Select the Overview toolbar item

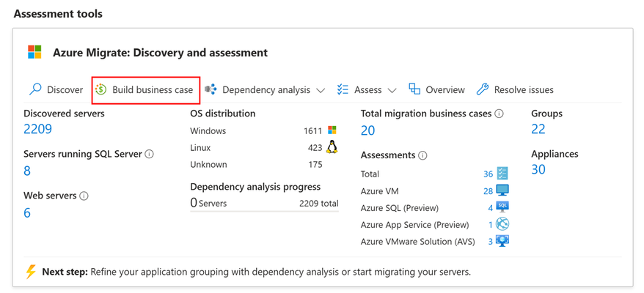point(437,89)
